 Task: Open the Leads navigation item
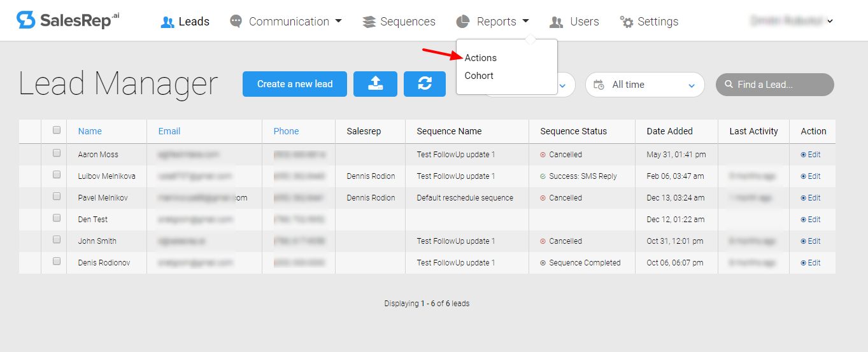185,22
